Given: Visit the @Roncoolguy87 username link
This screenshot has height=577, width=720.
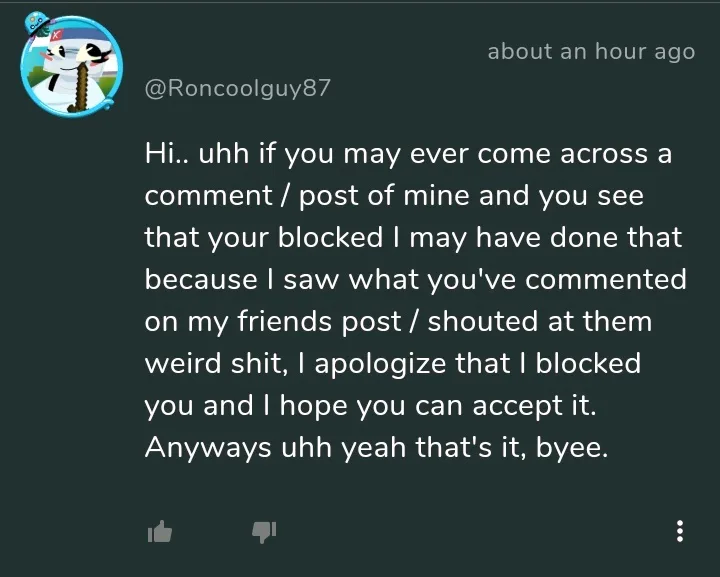Looking at the screenshot, I should pyautogui.click(x=237, y=88).
